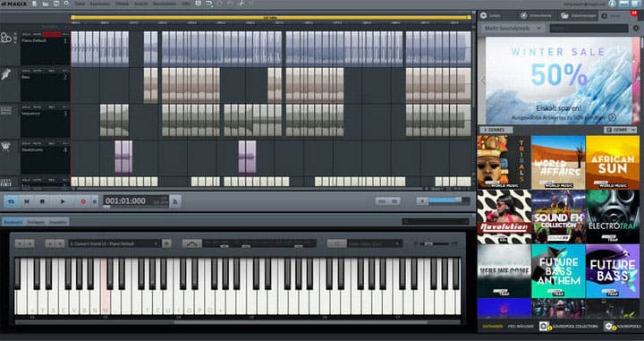Select the Inspektor tab in lower panel

(57, 222)
